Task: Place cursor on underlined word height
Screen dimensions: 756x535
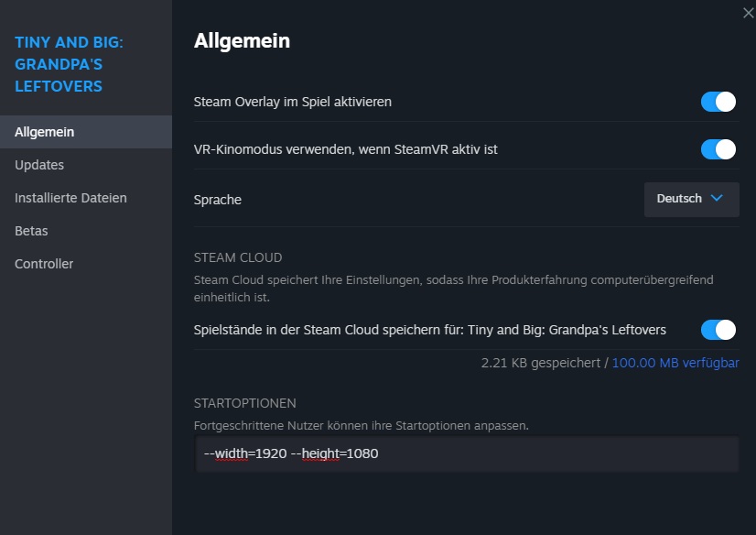Action: [320, 454]
